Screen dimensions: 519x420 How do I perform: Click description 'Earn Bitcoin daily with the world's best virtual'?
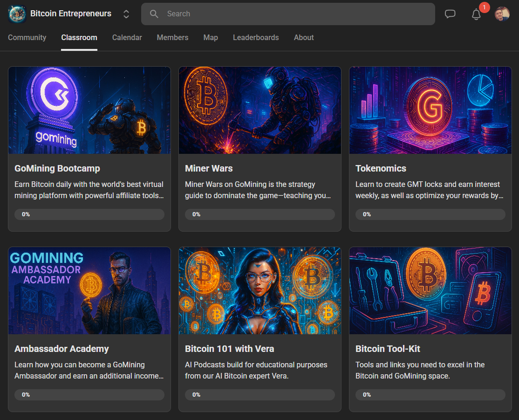[89, 184]
